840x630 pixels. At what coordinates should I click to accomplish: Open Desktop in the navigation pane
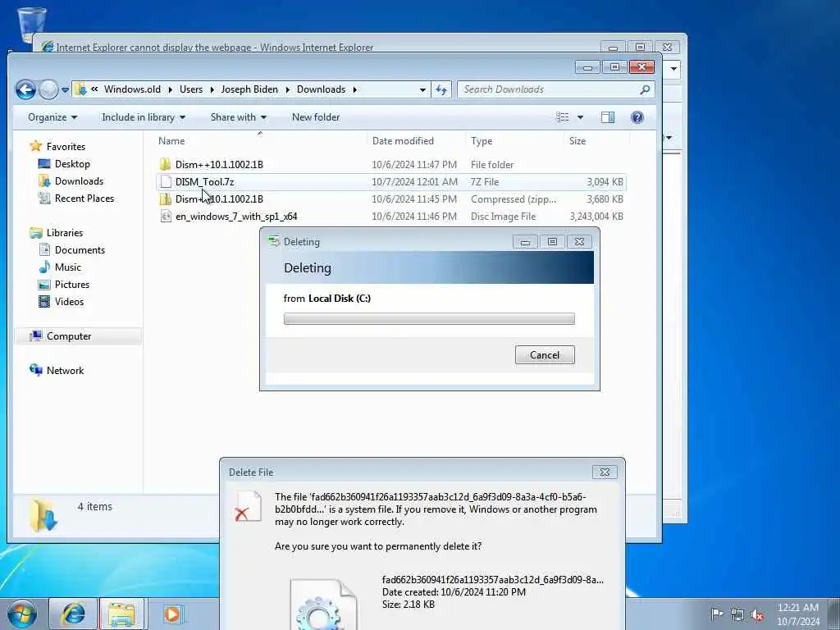[72, 164]
